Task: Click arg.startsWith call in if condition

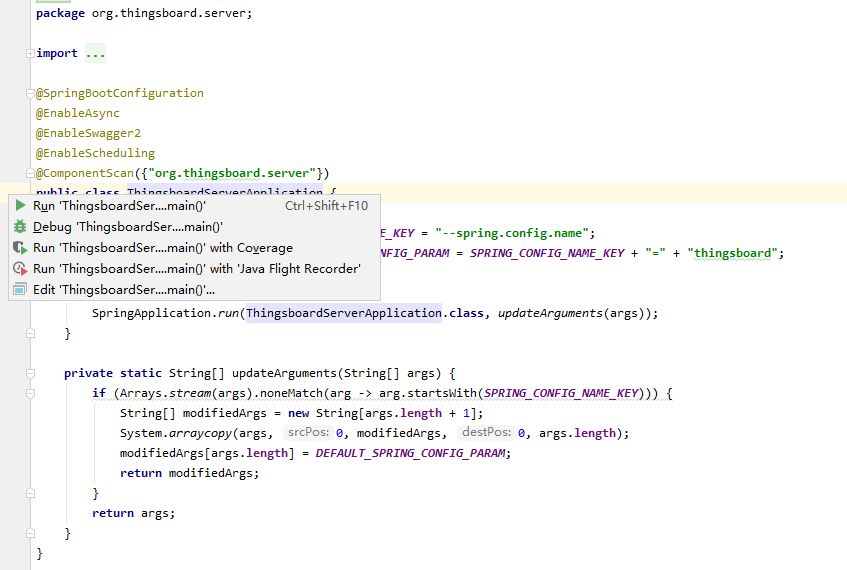Action: (x=427, y=393)
